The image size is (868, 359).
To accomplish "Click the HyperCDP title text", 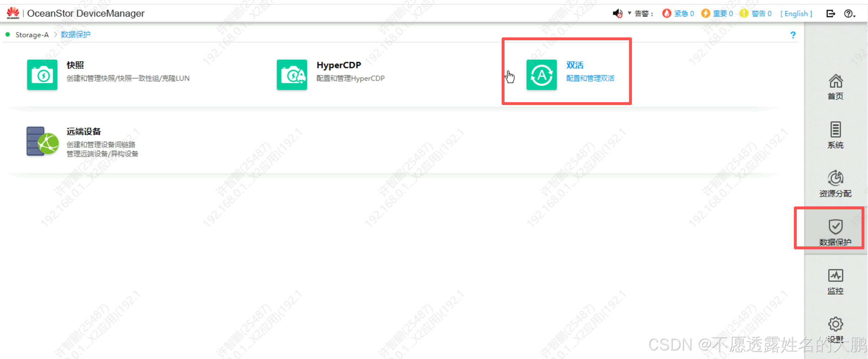I will 339,65.
